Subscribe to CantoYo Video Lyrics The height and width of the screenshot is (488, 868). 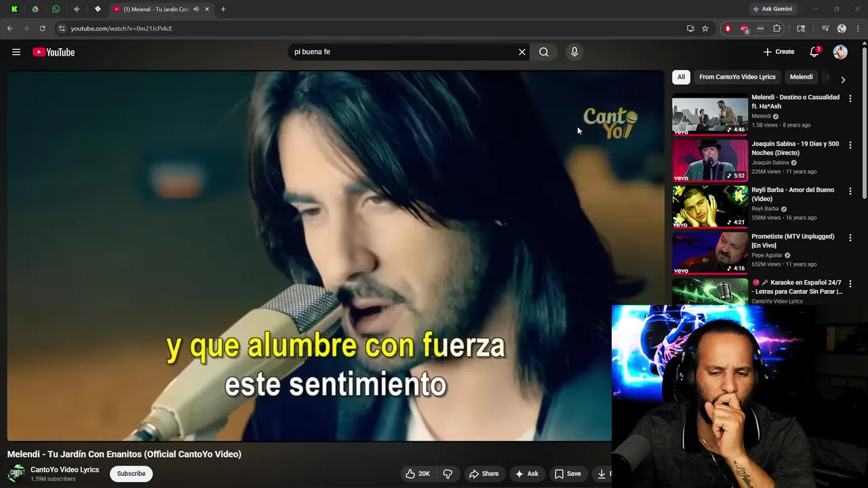(132, 474)
